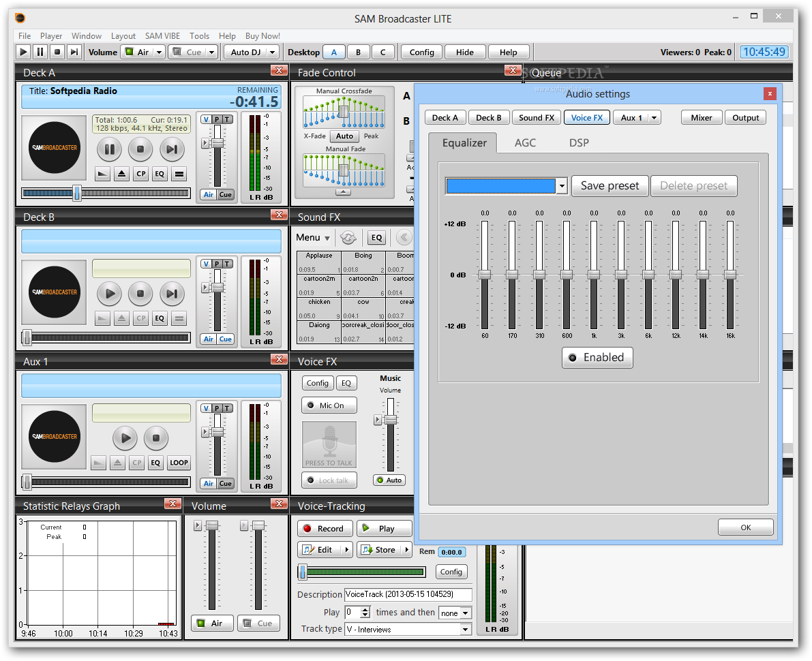Toggle Air output on Deck A
The height and width of the screenshot is (661, 812).
point(208,195)
